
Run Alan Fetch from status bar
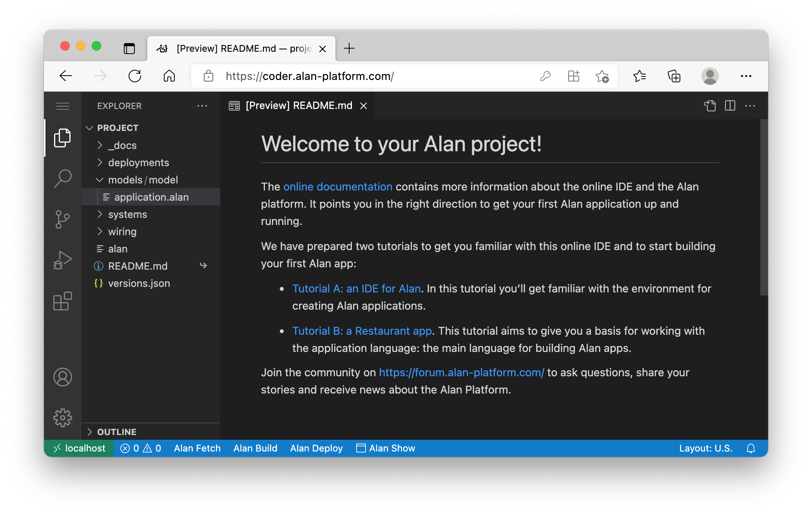tap(197, 448)
